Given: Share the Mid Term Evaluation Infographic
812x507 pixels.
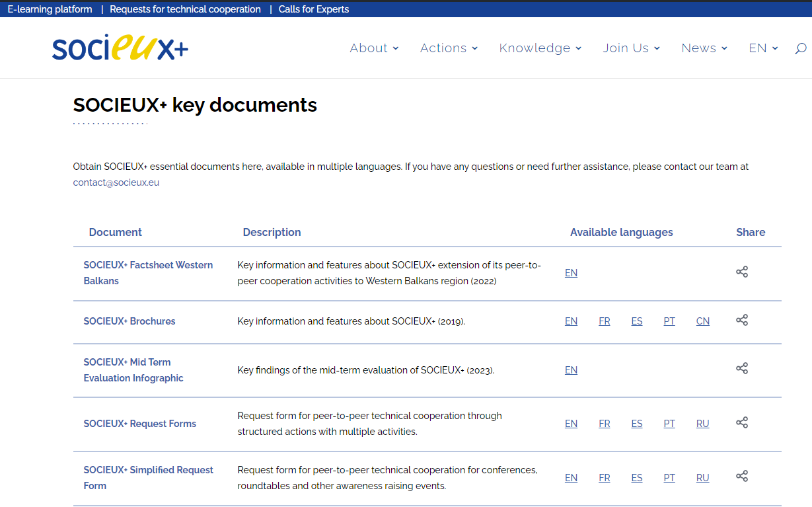Looking at the screenshot, I should tap(741, 368).
